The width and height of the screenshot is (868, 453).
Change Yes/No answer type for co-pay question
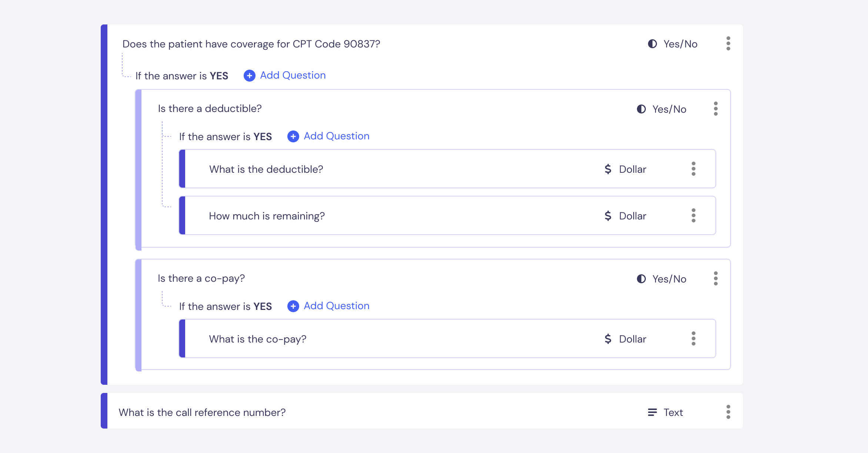coord(661,279)
